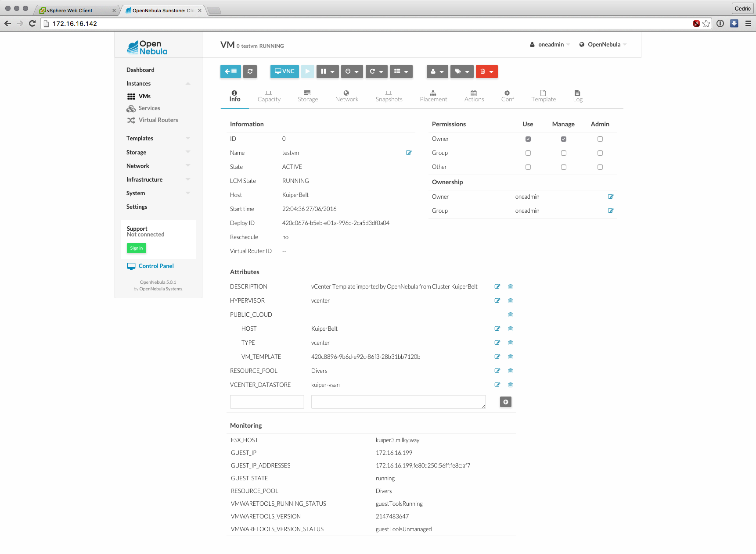Expand the Templates sidebar section
756x554 pixels.
[x=158, y=138]
